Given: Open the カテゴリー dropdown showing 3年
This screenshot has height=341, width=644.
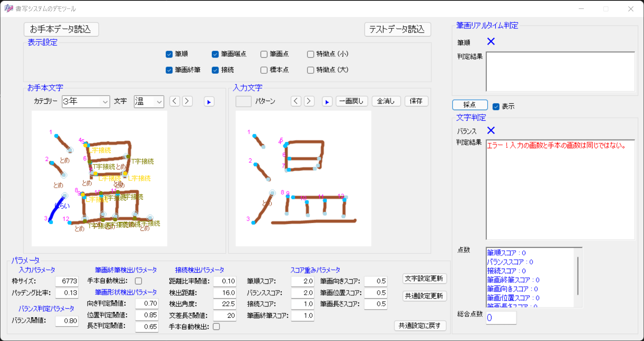Looking at the screenshot, I should pyautogui.click(x=86, y=102).
